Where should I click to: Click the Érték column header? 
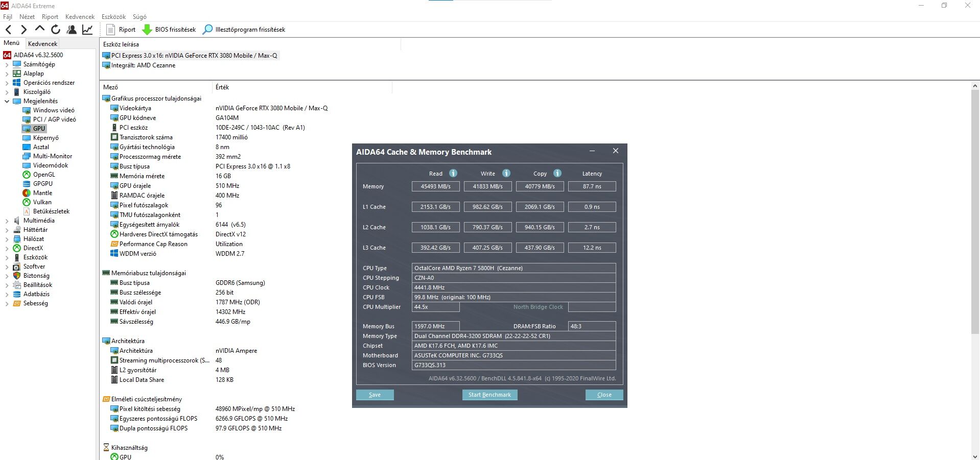click(x=302, y=87)
